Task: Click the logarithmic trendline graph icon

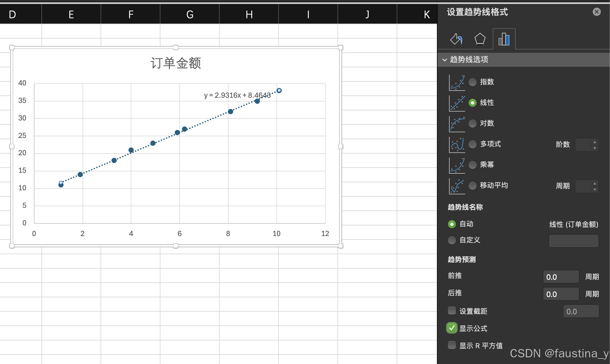Action: [457, 124]
